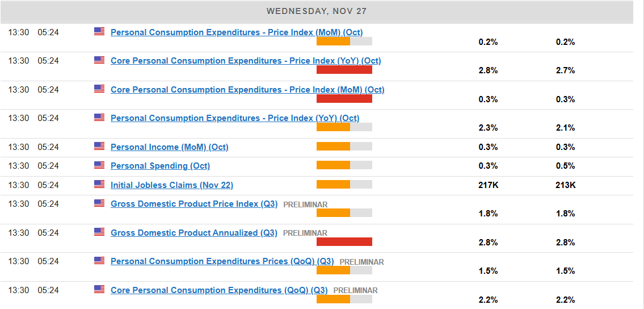Click the 217K value for Initial Jobless Claims

pyautogui.click(x=488, y=185)
